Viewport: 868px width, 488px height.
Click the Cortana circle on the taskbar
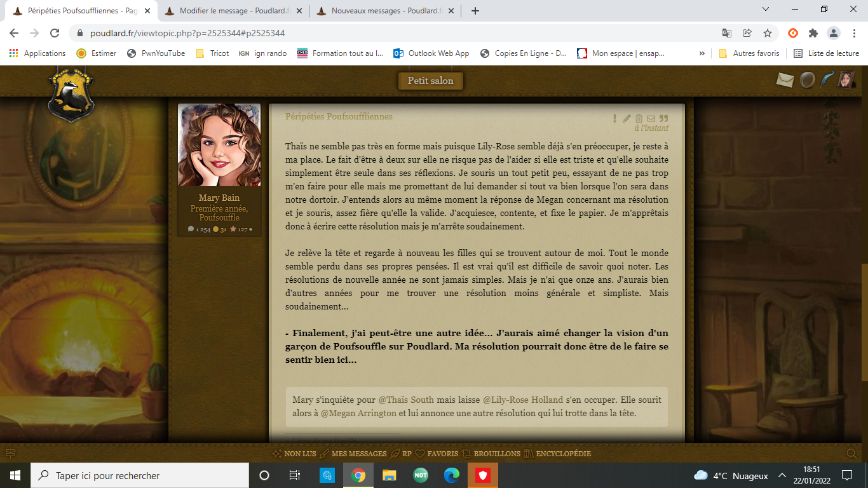click(x=264, y=475)
